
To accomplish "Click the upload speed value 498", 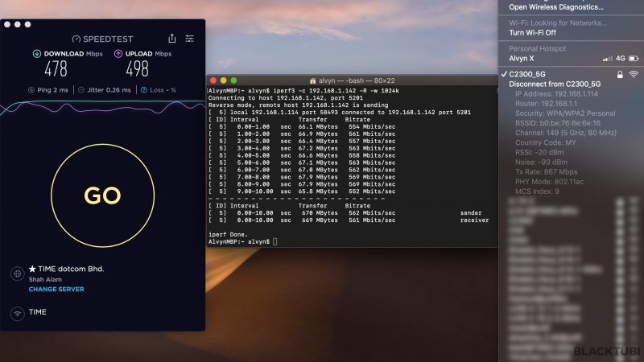I will click(137, 68).
